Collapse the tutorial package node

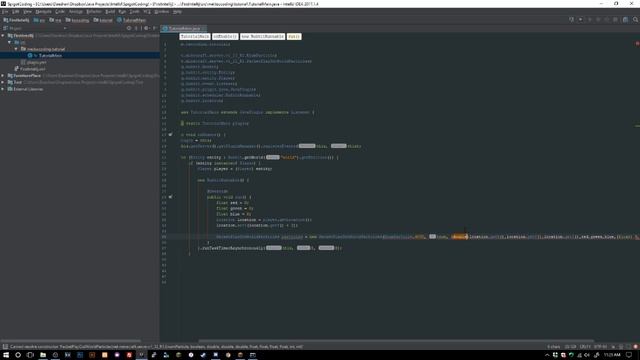point(16,49)
